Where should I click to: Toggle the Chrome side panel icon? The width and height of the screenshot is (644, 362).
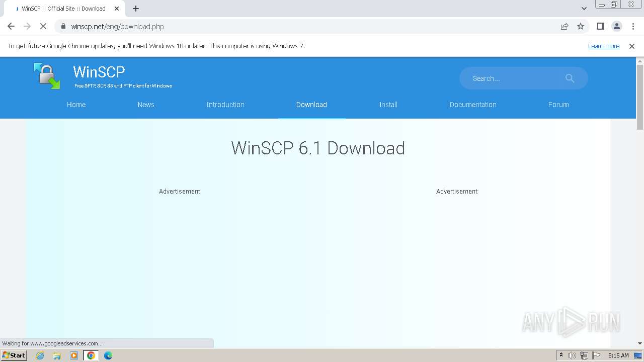(x=601, y=26)
